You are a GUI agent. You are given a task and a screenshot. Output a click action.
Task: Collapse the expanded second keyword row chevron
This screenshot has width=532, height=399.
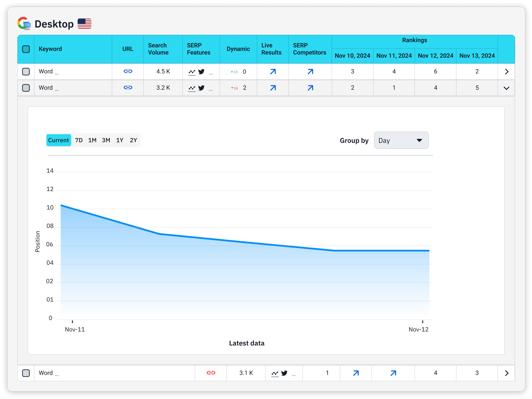pos(506,88)
